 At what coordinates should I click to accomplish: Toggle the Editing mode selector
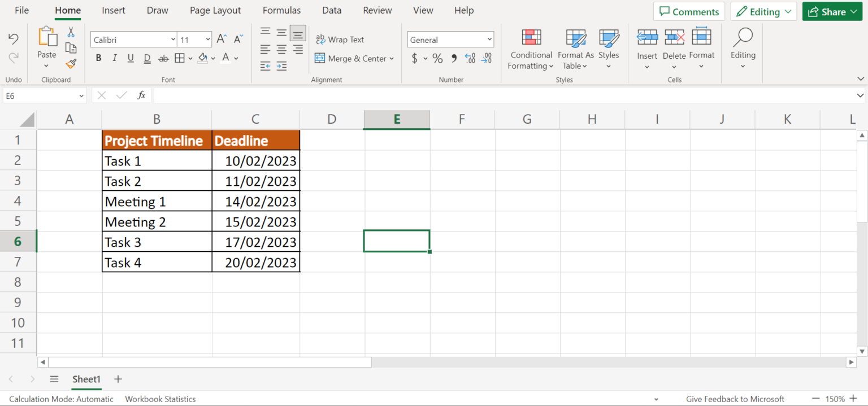click(763, 11)
